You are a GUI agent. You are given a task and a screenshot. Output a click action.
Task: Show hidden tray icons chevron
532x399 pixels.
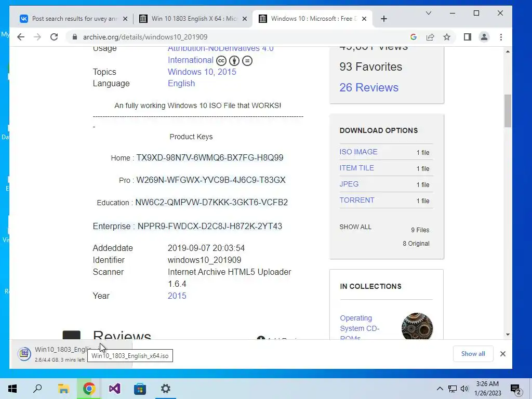[440, 389]
